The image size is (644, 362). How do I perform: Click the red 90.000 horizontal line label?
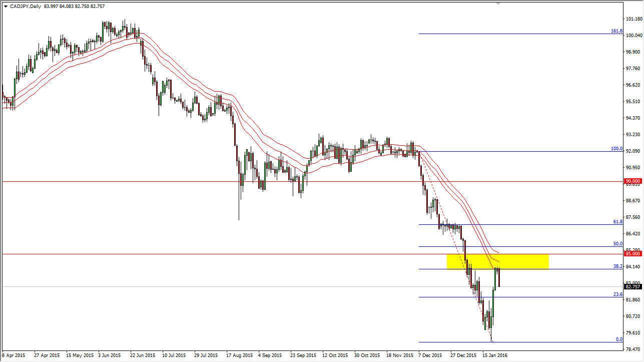click(632, 181)
